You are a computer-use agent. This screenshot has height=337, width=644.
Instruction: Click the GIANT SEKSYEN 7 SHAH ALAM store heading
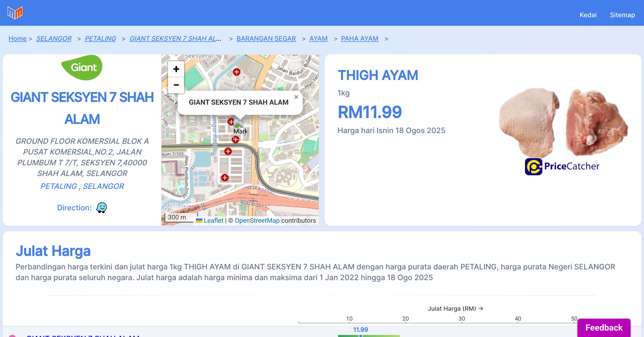click(x=82, y=108)
